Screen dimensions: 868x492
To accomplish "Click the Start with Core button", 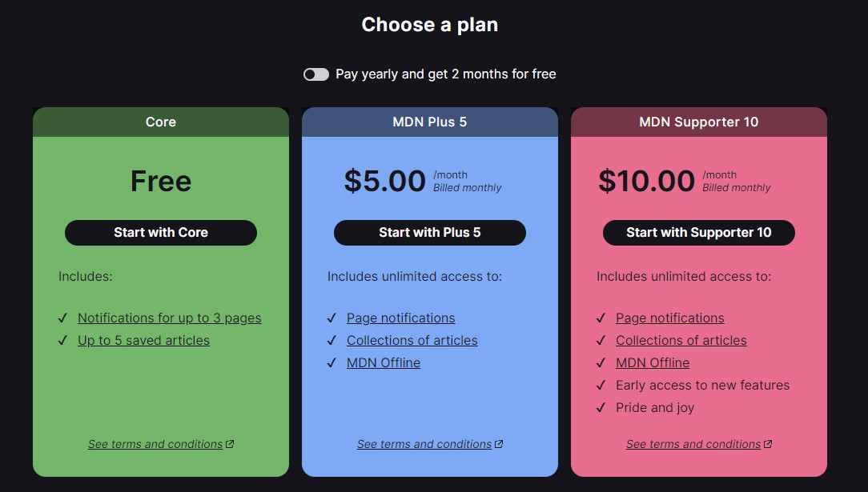I will [161, 233].
